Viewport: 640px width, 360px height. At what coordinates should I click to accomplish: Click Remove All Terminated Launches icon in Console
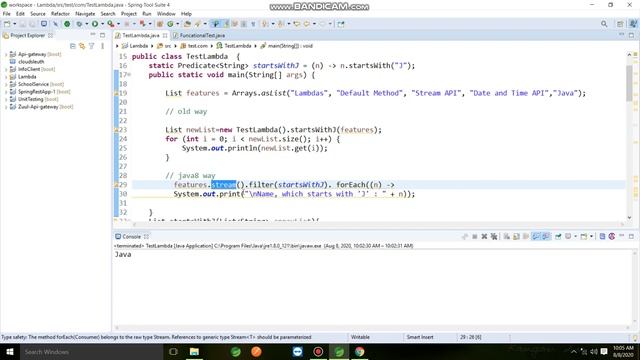pos(494,236)
